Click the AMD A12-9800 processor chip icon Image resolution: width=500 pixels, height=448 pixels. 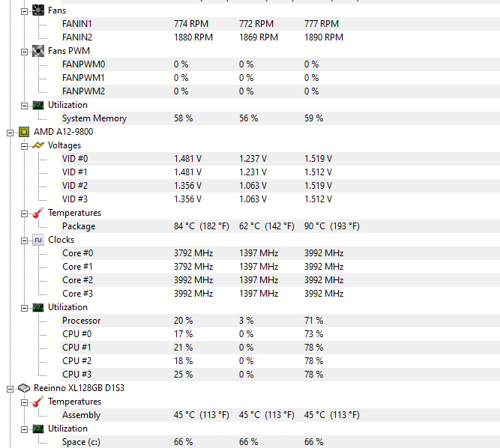(24, 132)
